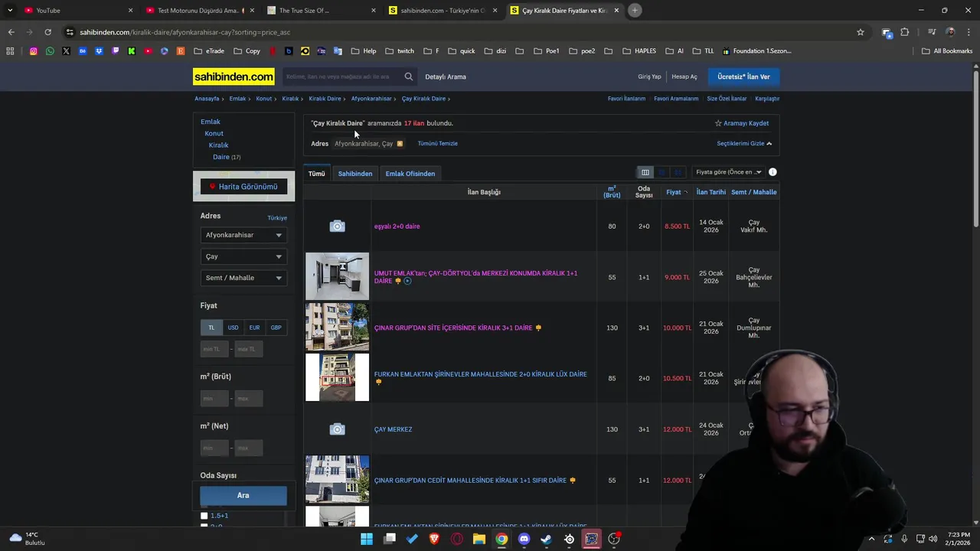Select USD currency toggle

click(x=233, y=328)
